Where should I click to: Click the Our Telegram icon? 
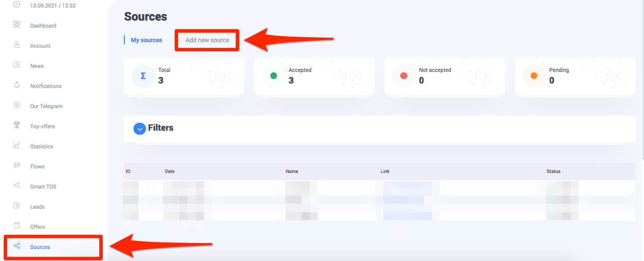coord(17,105)
